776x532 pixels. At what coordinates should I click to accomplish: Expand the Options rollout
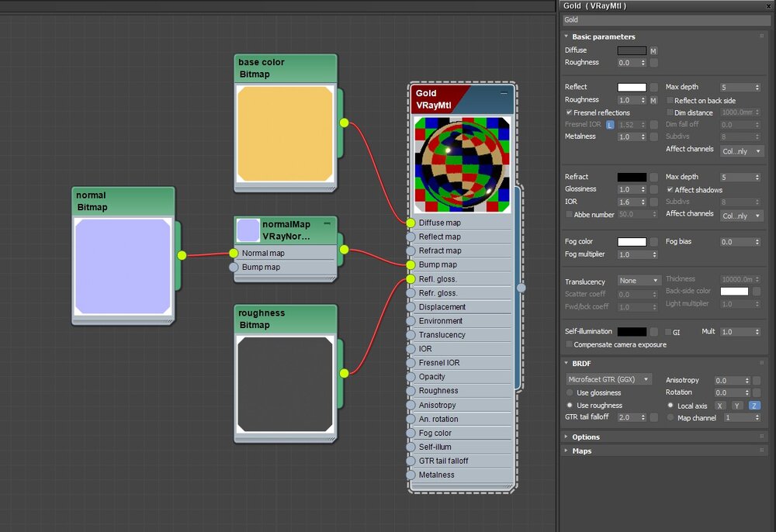(x=586, y=437)
